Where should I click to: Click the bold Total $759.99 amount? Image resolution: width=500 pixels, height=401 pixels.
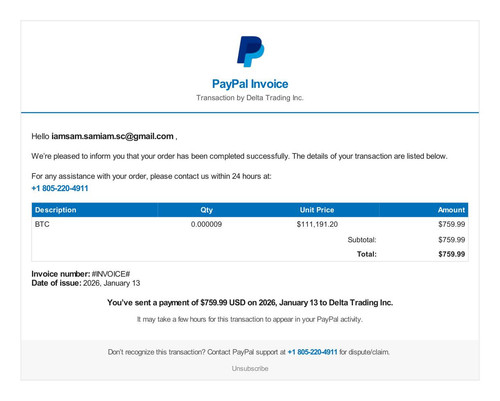452,254
